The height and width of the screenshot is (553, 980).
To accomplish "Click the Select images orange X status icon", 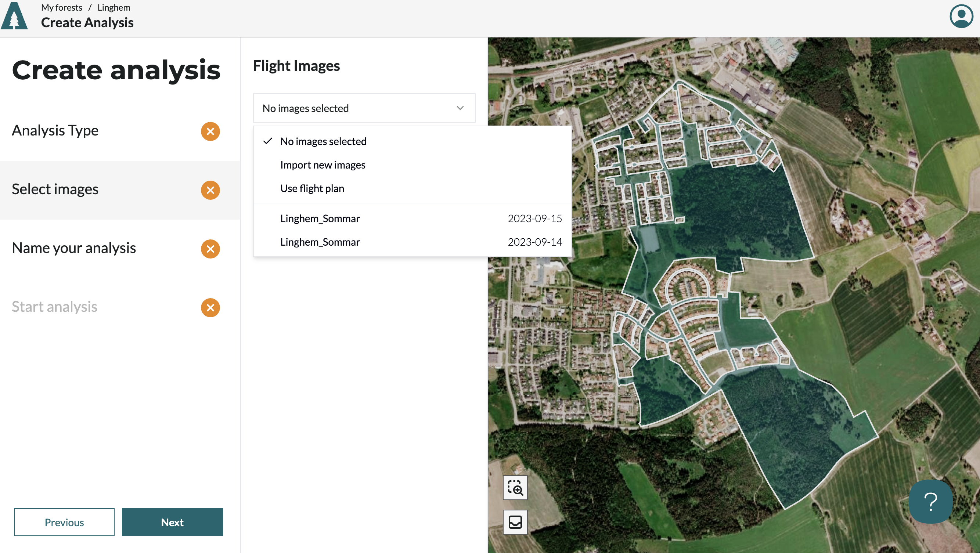I will click(x=210, y=190).
